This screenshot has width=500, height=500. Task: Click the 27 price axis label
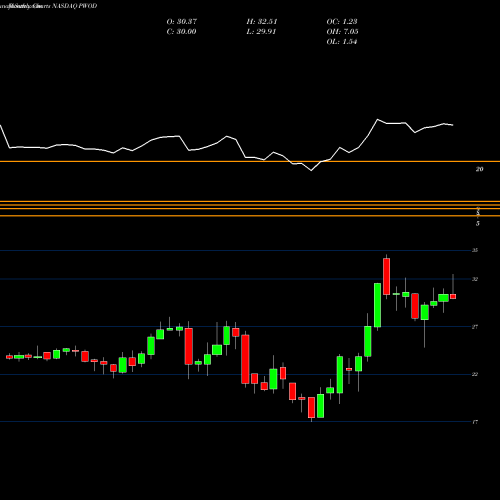click(475, 327)
